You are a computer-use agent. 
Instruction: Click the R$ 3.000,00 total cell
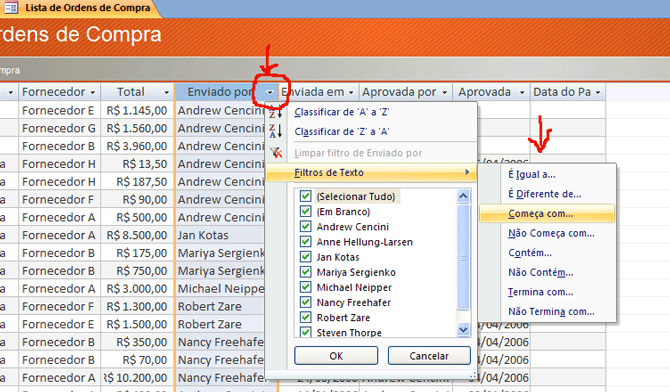point(137,289)
